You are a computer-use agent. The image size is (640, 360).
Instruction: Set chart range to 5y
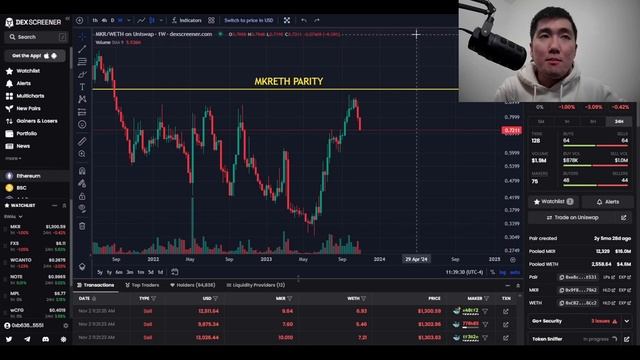point(100,272)
